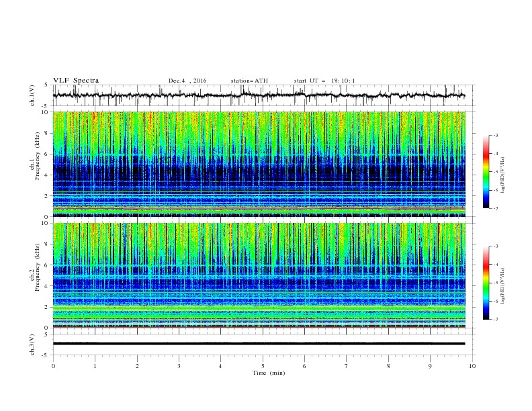Click the ch.1 PSD color bar
Viewport: 532px width, 411px height.
pos(486,171)
